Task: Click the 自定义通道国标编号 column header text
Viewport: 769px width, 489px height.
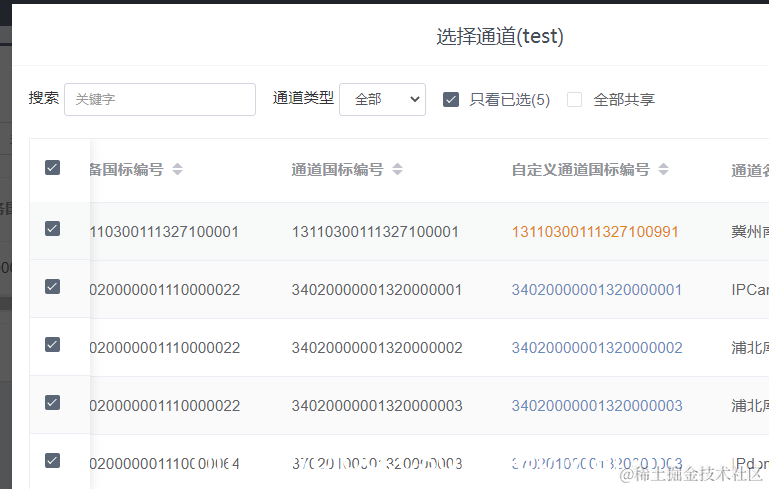Action: pyautogui.click(x=581, y=169)
